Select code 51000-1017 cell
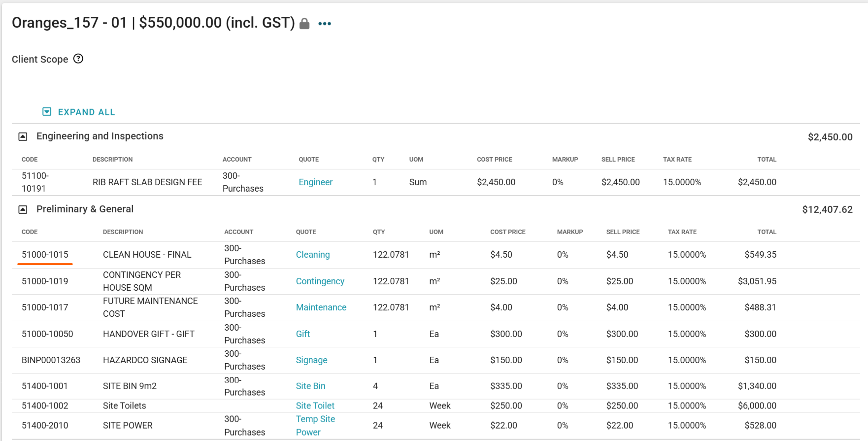The height and width of the screenshot is (441, 868). [x=45, y=307]
